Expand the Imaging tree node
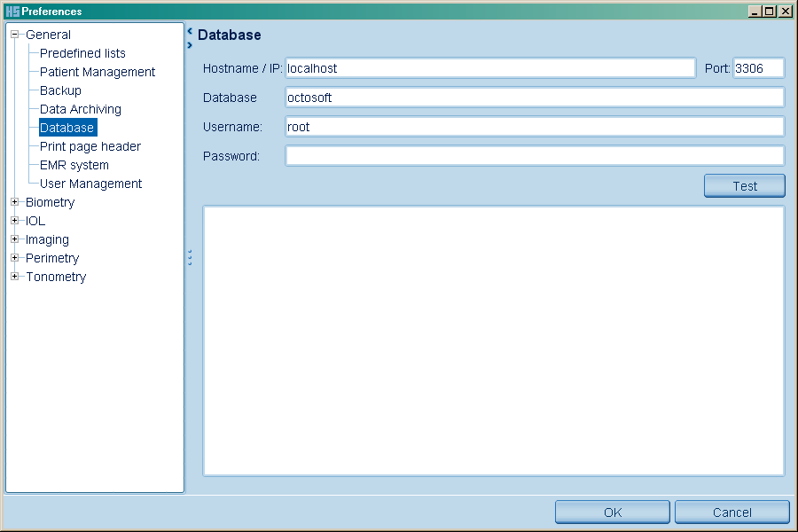The width and height of the screenshot is (798, 532). (x=15, y=239)
